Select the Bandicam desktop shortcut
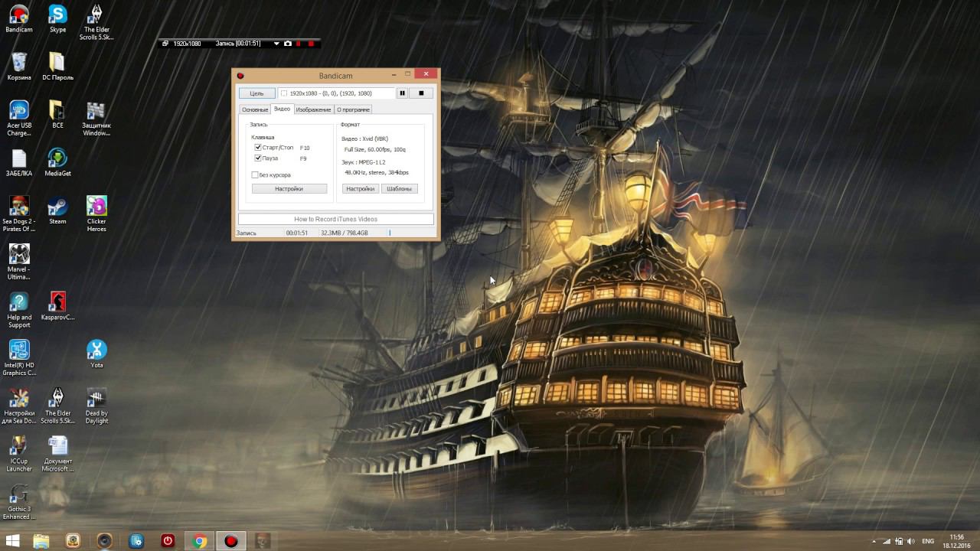Viewport: 980px width, 551px height. pos(18,19)
